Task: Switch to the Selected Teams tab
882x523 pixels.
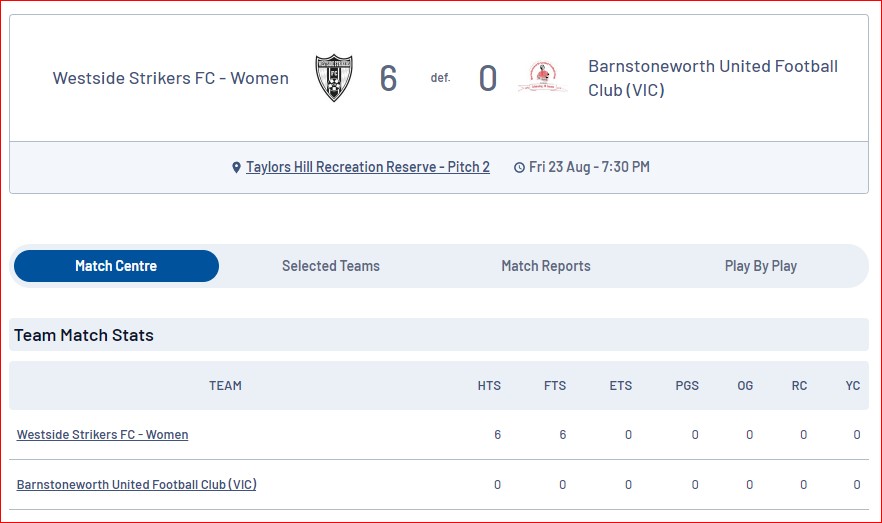Action: (331, 266)
